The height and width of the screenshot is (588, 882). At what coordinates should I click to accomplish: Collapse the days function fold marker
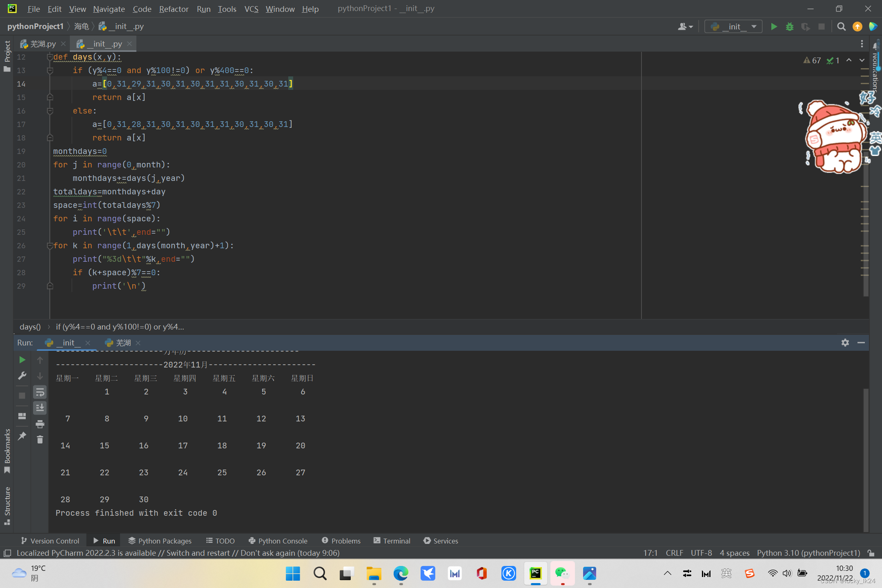[50, 57]
